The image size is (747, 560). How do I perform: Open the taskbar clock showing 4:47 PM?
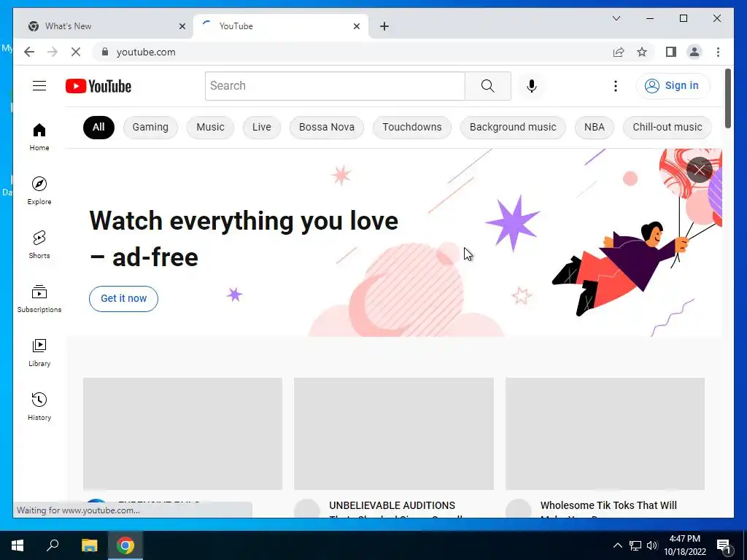tap(684, 545)
